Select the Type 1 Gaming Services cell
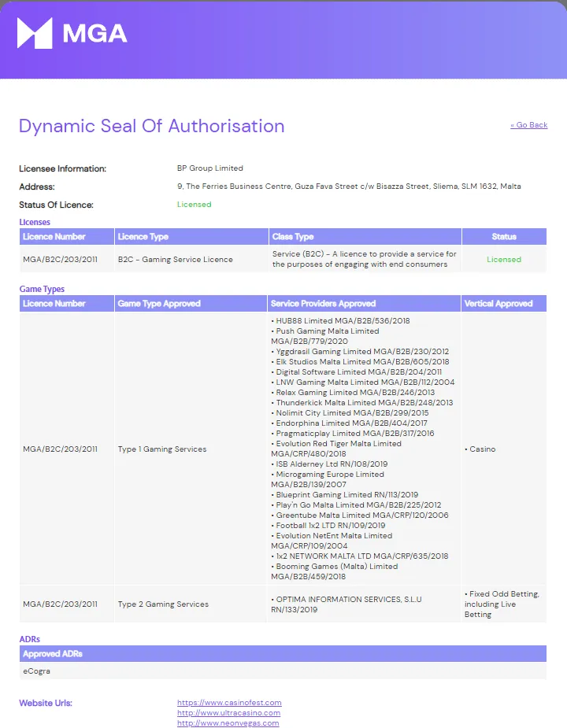This screenshot has height=728, width=567. pos(162,449)
